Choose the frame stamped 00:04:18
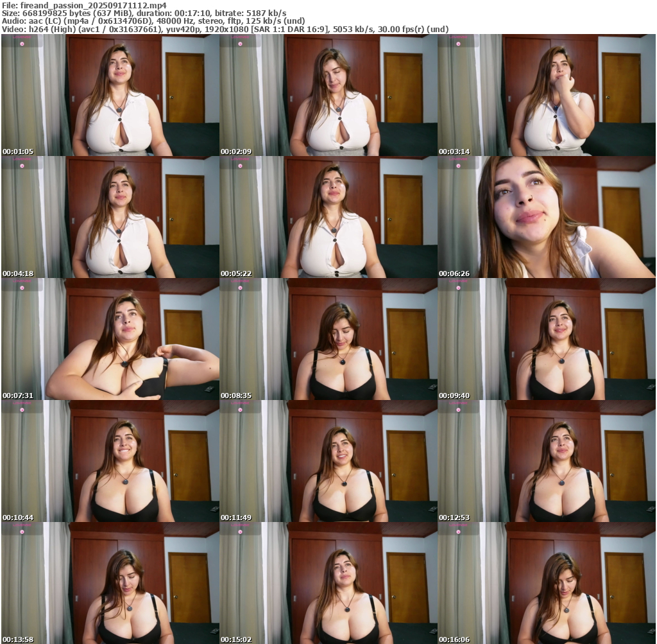 pos(110,217)
